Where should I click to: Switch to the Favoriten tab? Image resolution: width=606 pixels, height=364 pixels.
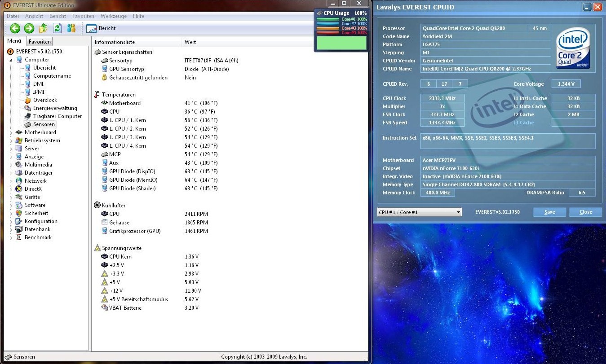[x=40, y=41]
